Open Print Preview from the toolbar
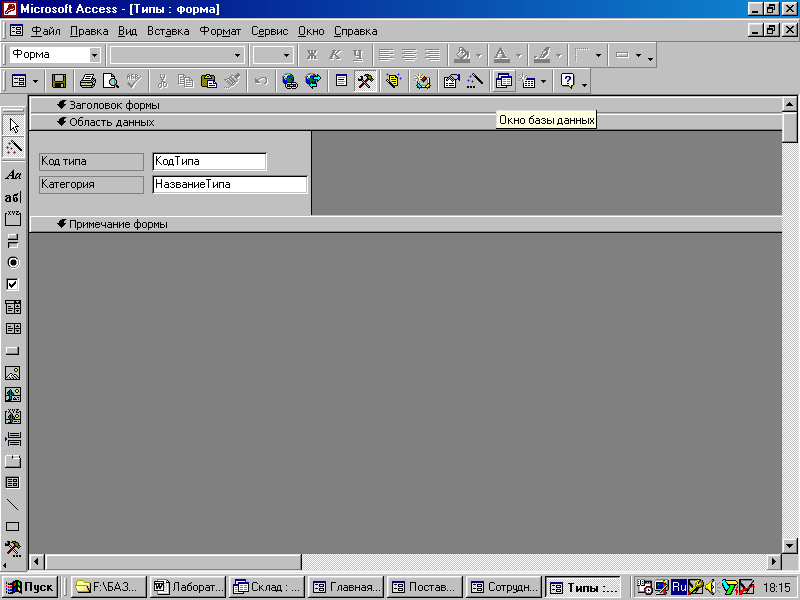800x600 pixels. click(110, 81)
